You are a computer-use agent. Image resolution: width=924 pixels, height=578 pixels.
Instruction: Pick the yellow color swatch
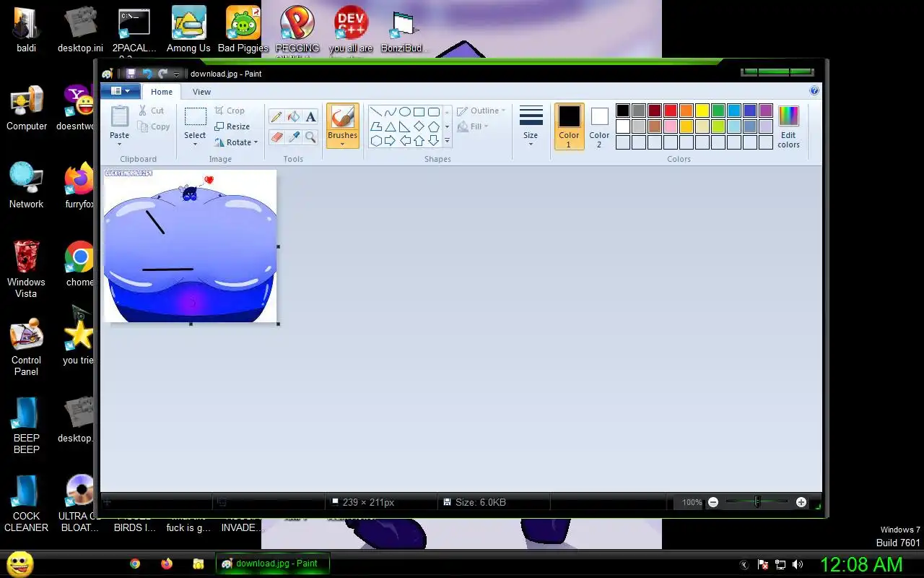[702, 111]
